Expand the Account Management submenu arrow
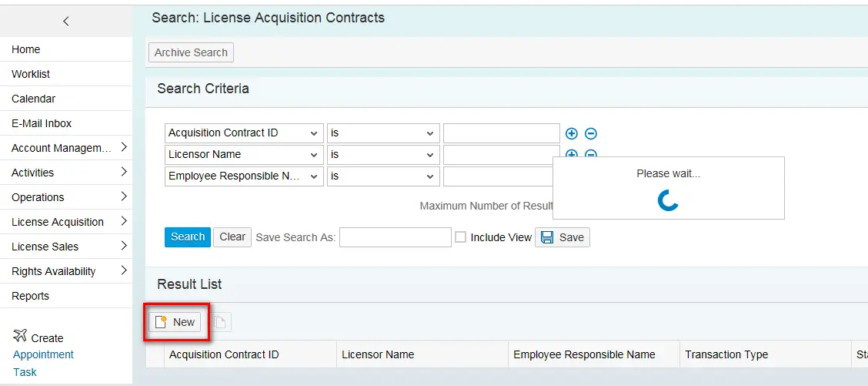Viewport: 868px width, 386px height. (x=124, y=147)
